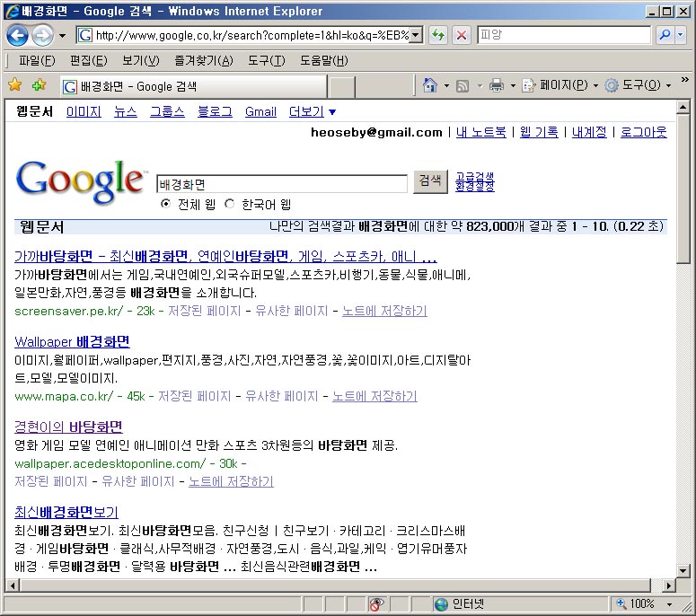Click the horizontal scrollbar right arrow
Viewport: 696px width, 616px height.
tap(668, 585)
